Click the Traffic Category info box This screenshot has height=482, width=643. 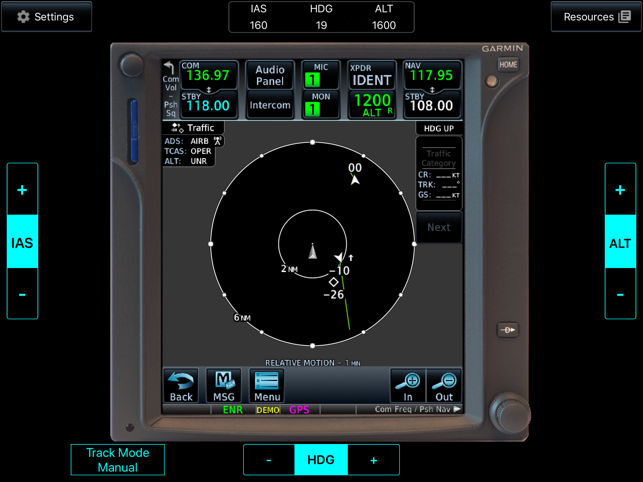tap(439, 174)
